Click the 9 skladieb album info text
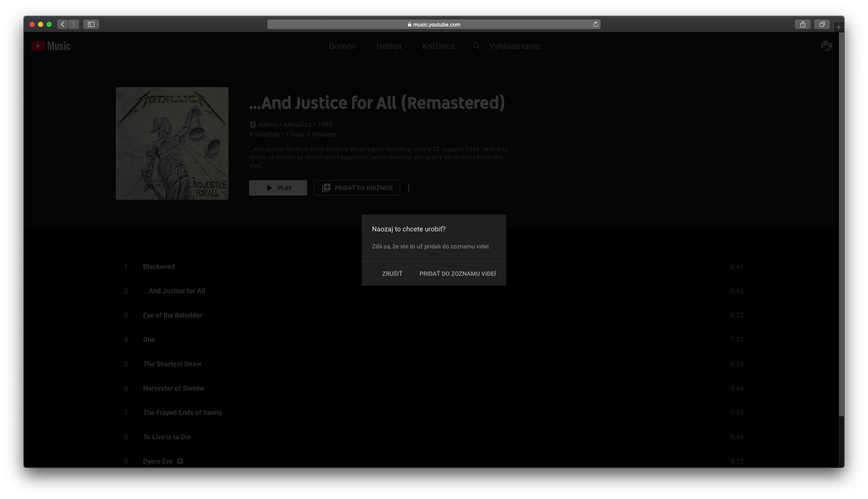868x499 pixels. coord(264,134)
